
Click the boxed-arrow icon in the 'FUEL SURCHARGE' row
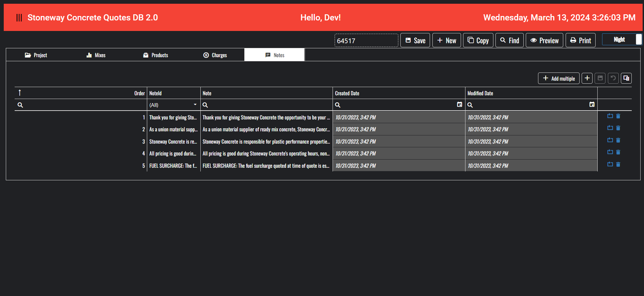click(x=610, y=164)
